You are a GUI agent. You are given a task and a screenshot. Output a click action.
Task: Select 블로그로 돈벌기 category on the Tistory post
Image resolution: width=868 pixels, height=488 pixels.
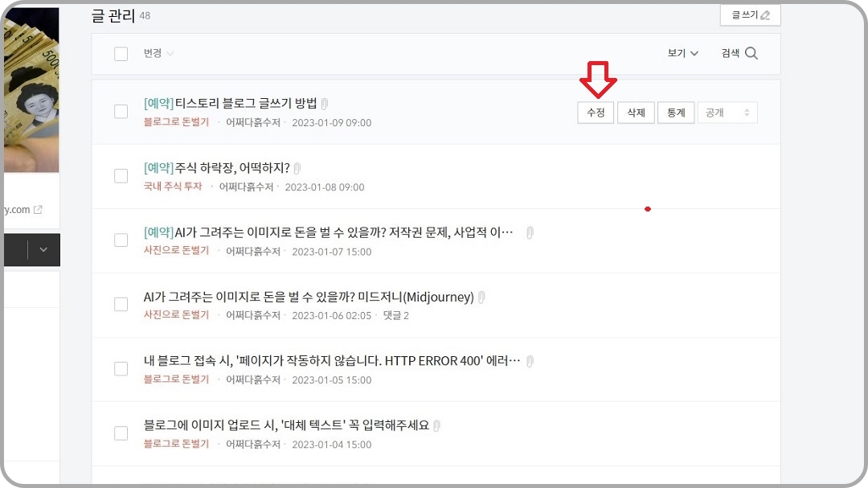point(176,122)
